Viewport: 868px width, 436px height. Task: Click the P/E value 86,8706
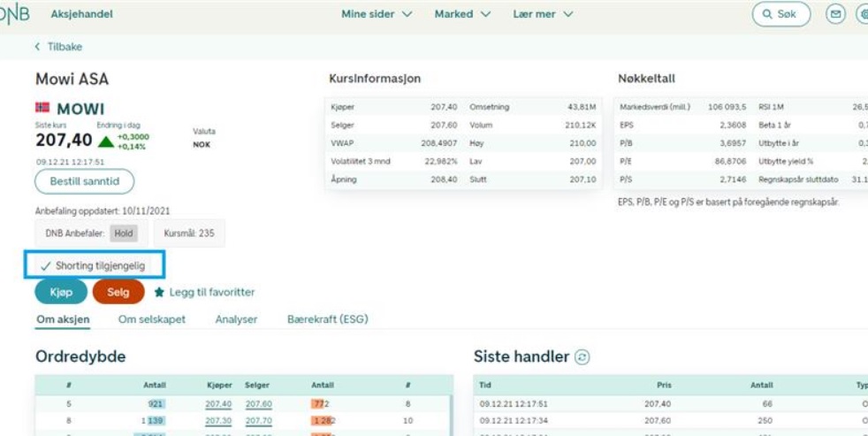(x=731, y=162)
